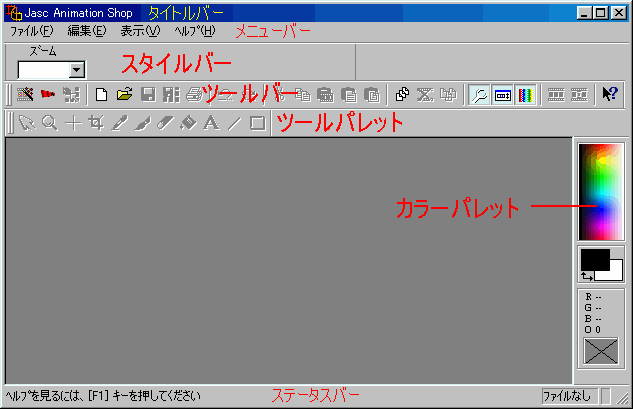Select the Flood Fill bucket tool

point(188,123)
